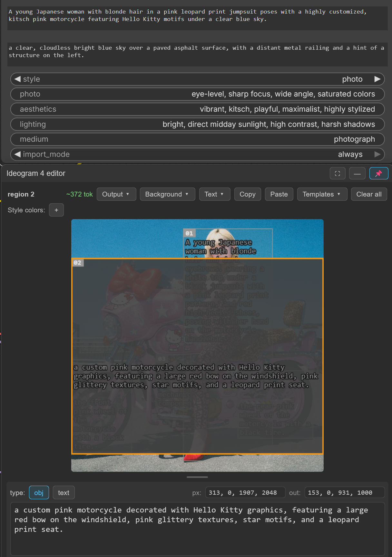Click the photo parameter row
Screen dimensions: 392x557
pyautogui.click(x=197, y=94)
